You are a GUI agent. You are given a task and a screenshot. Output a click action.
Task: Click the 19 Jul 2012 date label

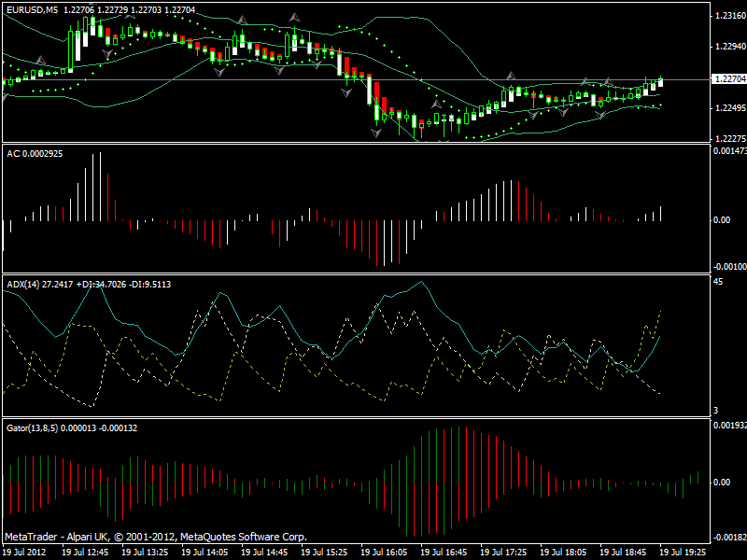click(25, 553)
